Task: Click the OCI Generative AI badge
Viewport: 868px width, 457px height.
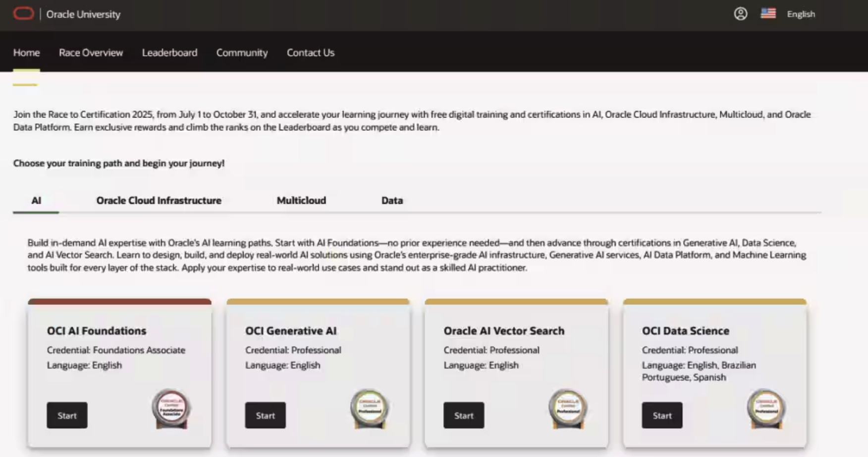Action: (370, 409)
